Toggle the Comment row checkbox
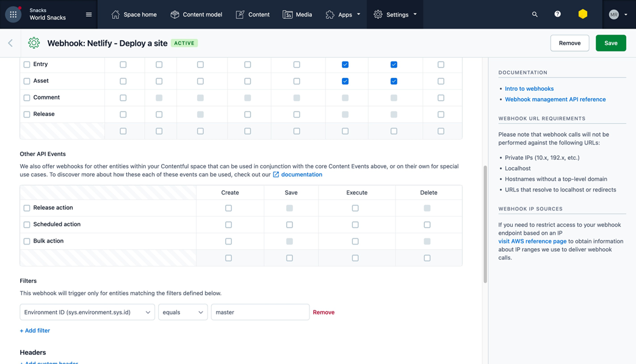Screen dimensions: 636x364 27,98
